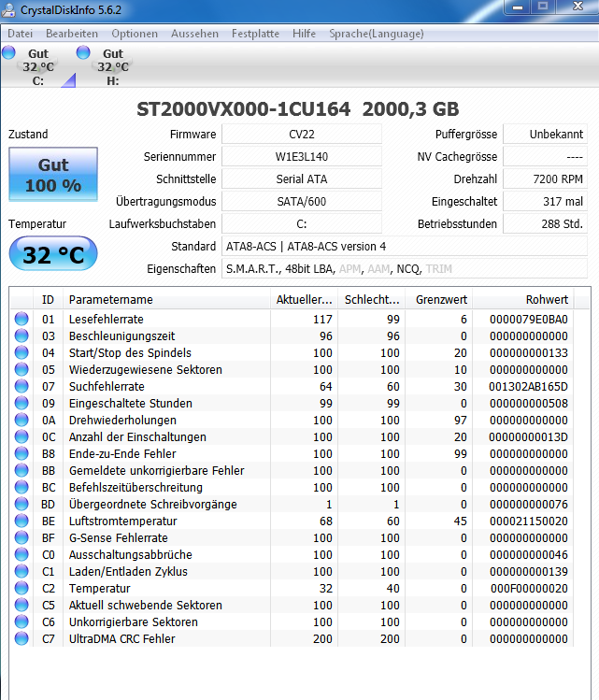Click the Rohwert column header
The height and width of the screenshot is (700, 599).
pos(523,300)
